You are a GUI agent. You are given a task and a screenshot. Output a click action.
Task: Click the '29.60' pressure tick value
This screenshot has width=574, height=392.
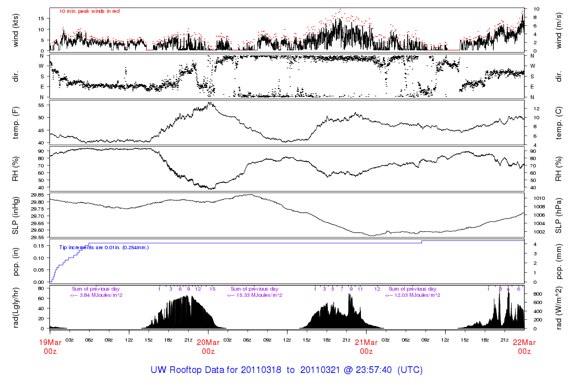(x=38, y=230)
